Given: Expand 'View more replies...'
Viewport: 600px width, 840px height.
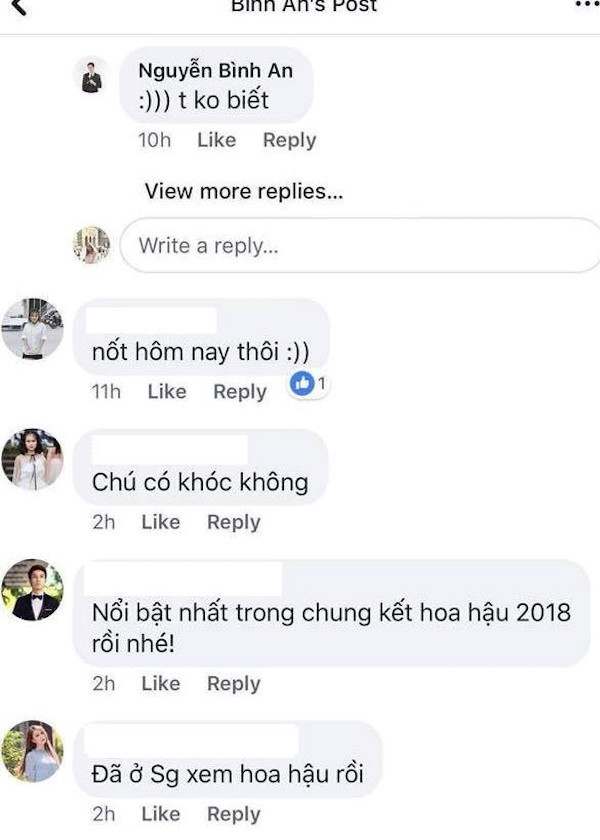Looking at the screenshot, I should click(244, 191).
